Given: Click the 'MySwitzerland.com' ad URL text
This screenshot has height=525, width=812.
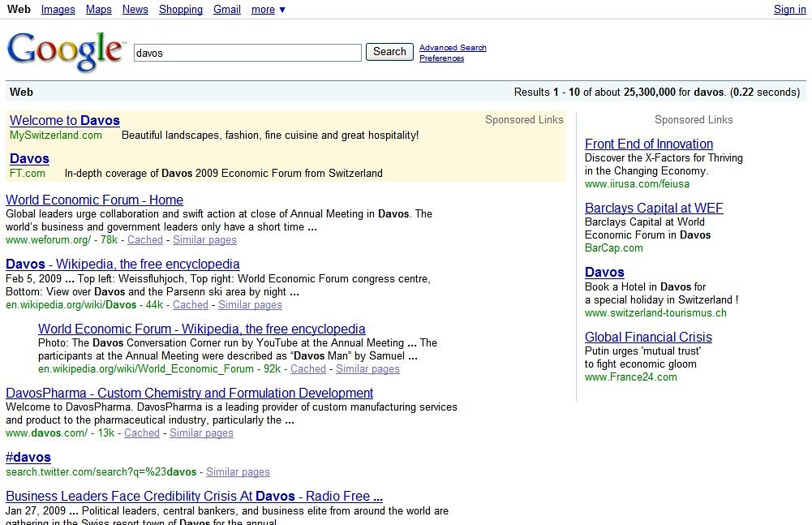Looking at the screenshot, I should pos(56,136).
